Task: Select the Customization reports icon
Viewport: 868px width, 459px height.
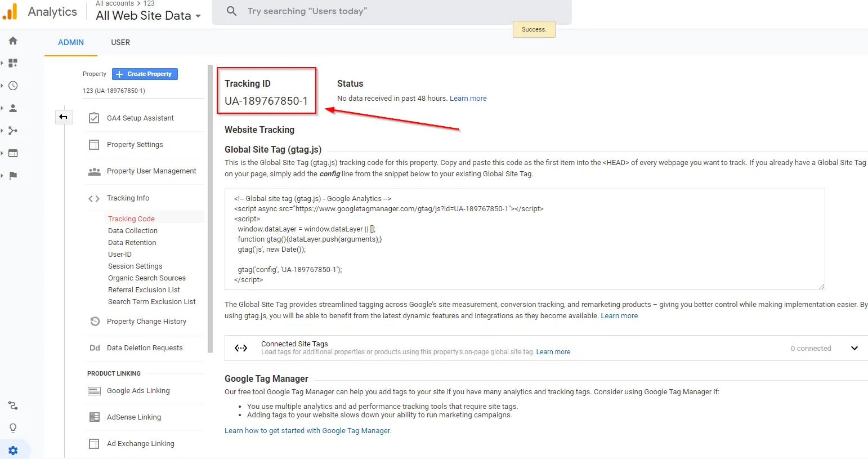Action: [x=12, y=63]
